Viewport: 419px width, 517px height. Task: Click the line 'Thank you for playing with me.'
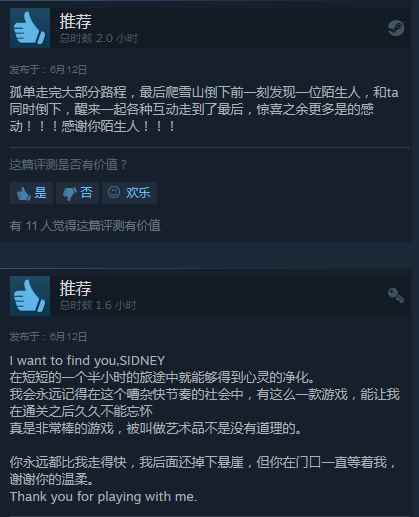tap(103, 497)
